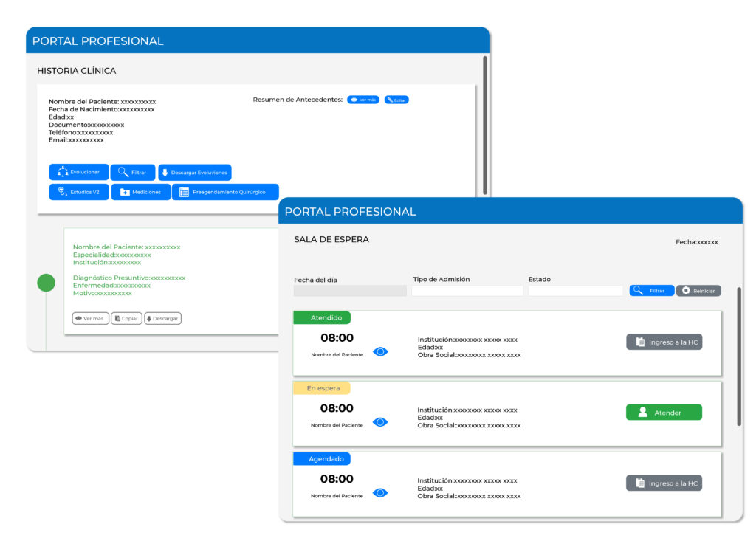Click 08:00 time in the Atendido card
Viewport: 756px width, 541px height.
(337, 337)
